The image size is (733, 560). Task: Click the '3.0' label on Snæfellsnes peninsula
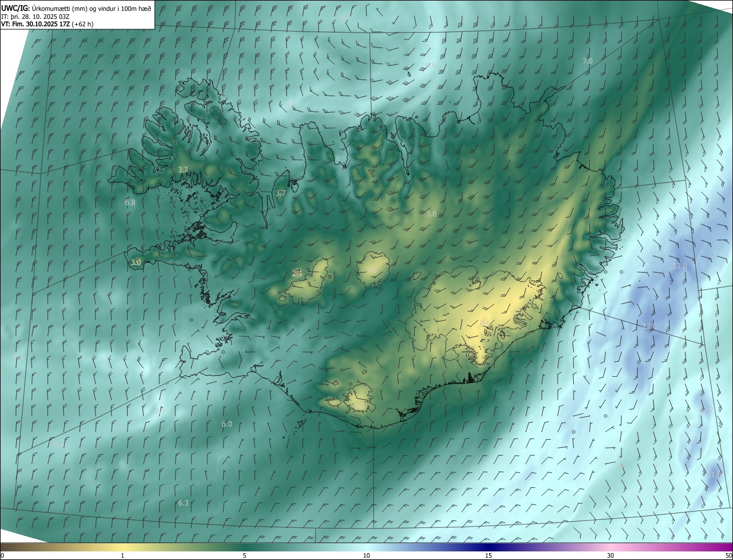136,262
